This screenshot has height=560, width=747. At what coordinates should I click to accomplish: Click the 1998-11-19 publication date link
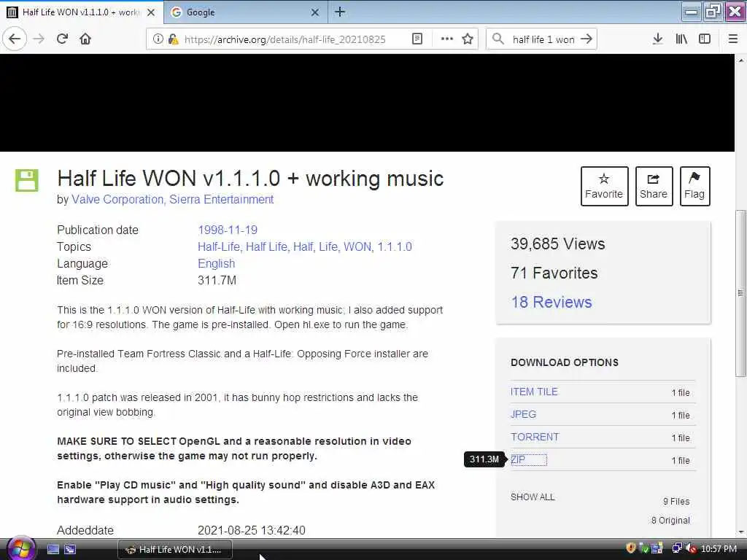coord(228,230)
